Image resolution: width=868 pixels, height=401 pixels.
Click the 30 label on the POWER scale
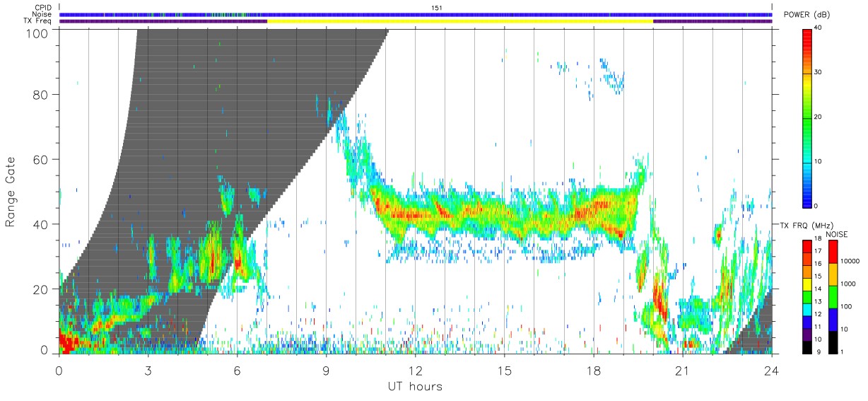819,72
